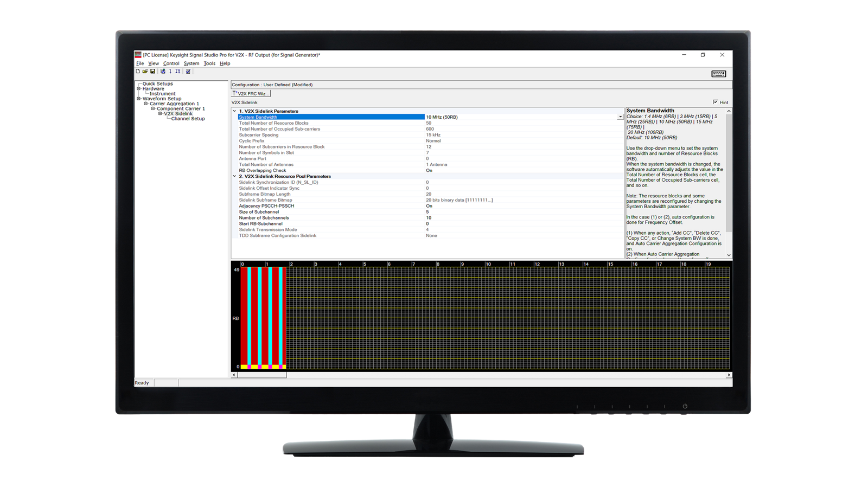Click the resource grid horizontal scrollbar thumb

[x=262, y=375]
